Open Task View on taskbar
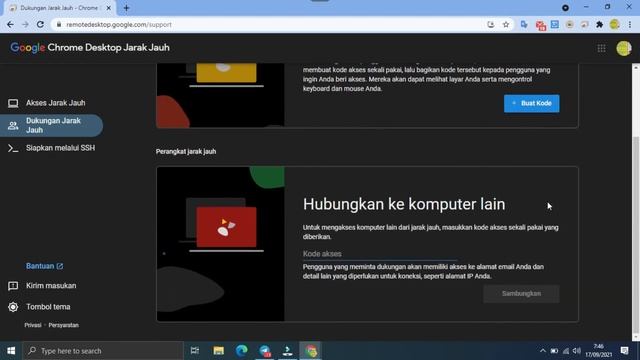This screenshot has width=640, height=360. (195, 351)
